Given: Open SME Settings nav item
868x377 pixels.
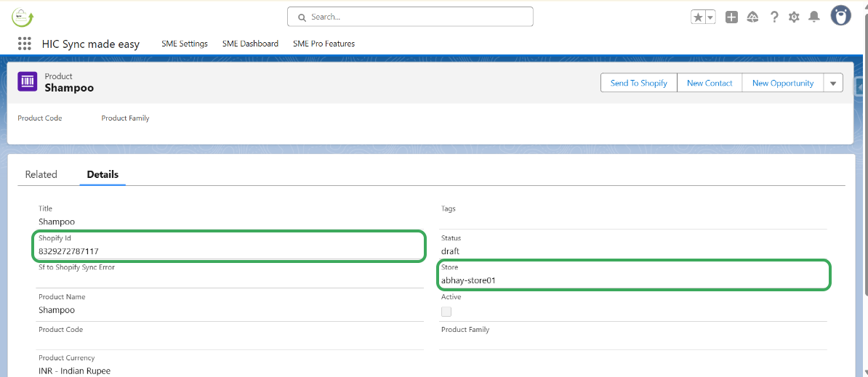Looking at the screenshot, I should coord(185,44).
